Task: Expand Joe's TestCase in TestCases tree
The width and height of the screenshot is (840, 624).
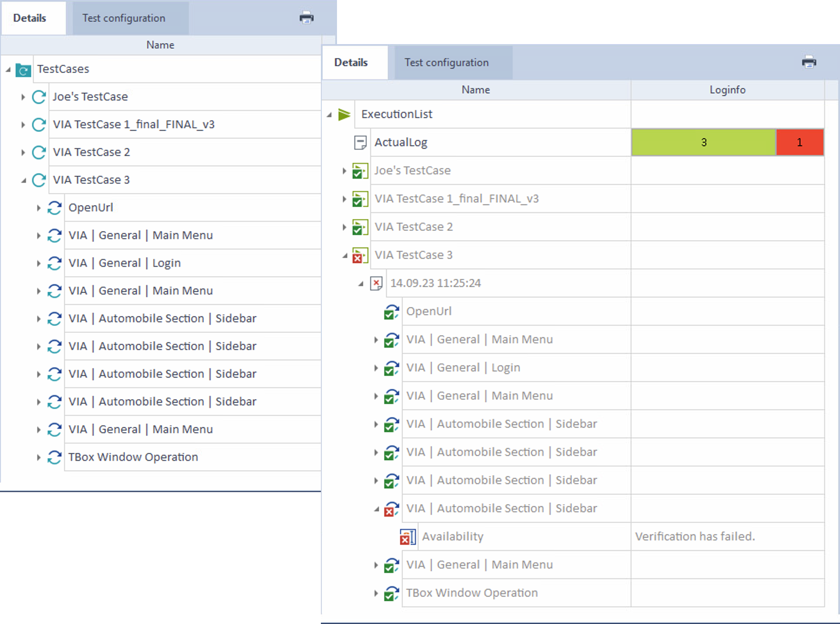Action: [x=23, y=97]
